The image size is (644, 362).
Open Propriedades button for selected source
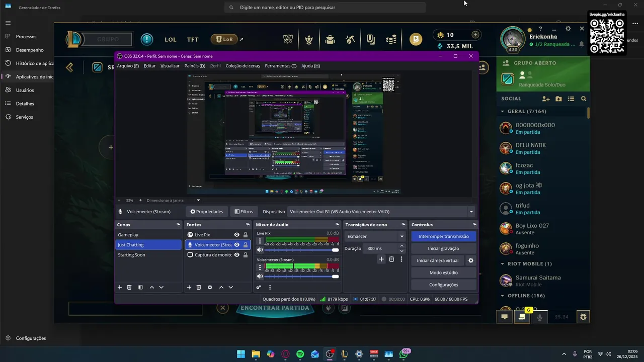207,212
